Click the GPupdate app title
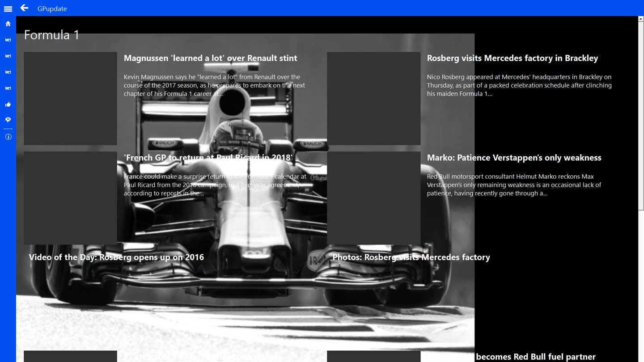Viewport: 644px width, 362px height. point(52,8)
